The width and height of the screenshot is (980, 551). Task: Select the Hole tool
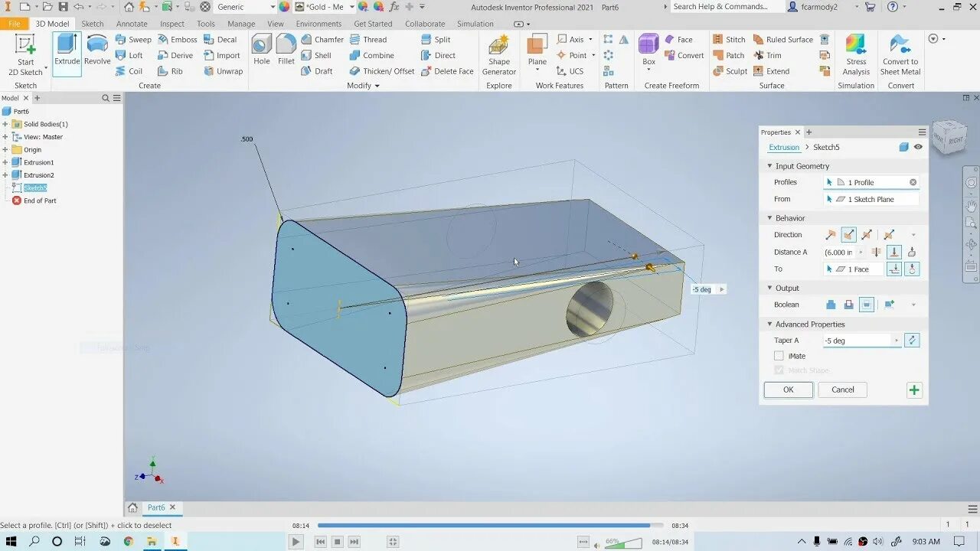tap(261, 51)
